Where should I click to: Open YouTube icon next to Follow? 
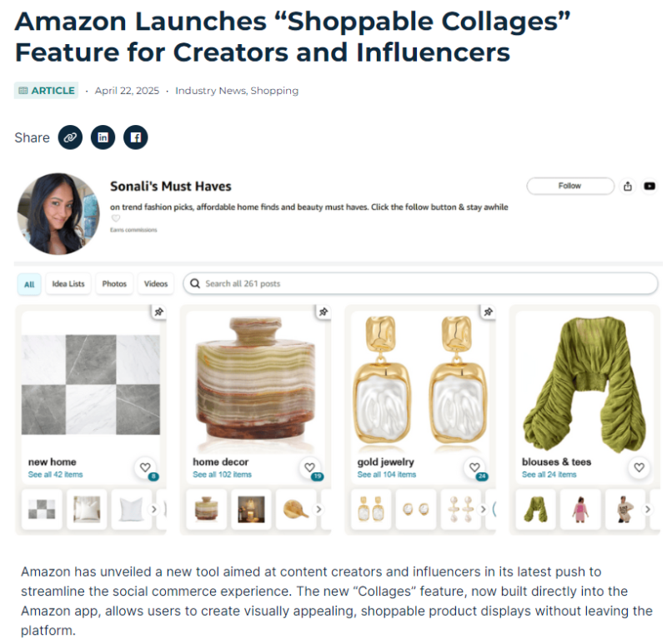(x=649, y=186)
